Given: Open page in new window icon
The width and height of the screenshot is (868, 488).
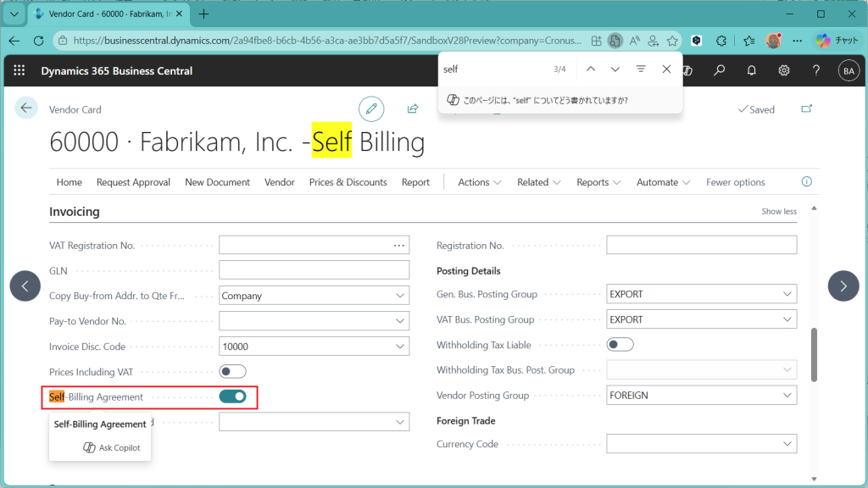Looking at the screenshot, I should click(805, 109).
